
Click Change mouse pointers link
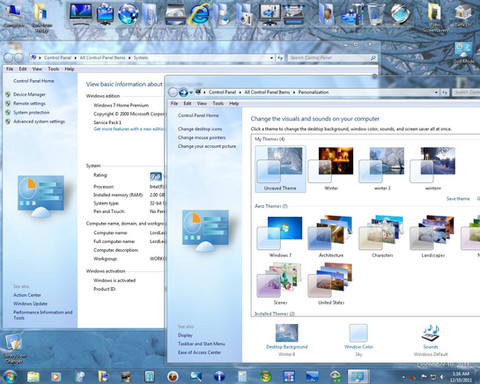pos(202,137)
